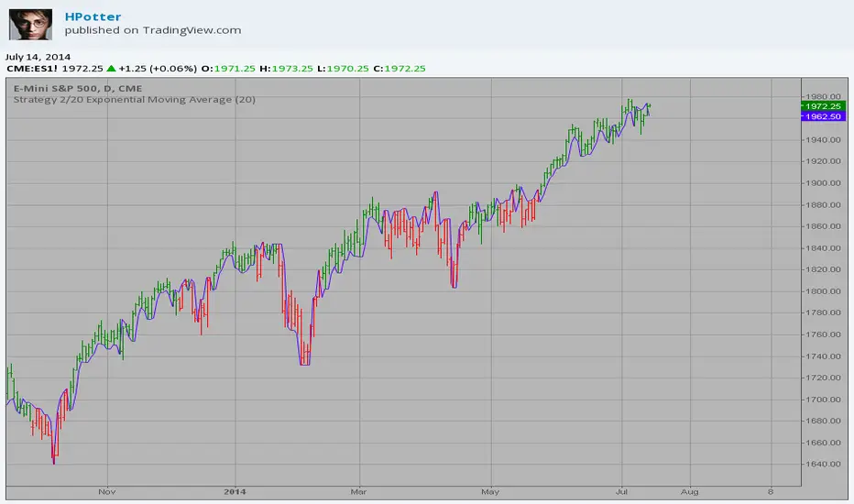Click the 2014 marker on the time axis
This screenshot has width=854, height=504.
click(x=235, y=492)
